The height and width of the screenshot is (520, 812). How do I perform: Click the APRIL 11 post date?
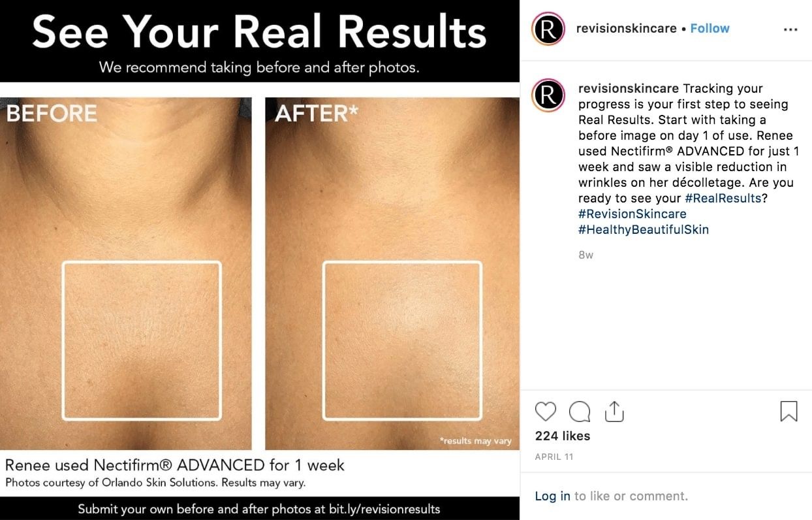(x=554, y=457)
